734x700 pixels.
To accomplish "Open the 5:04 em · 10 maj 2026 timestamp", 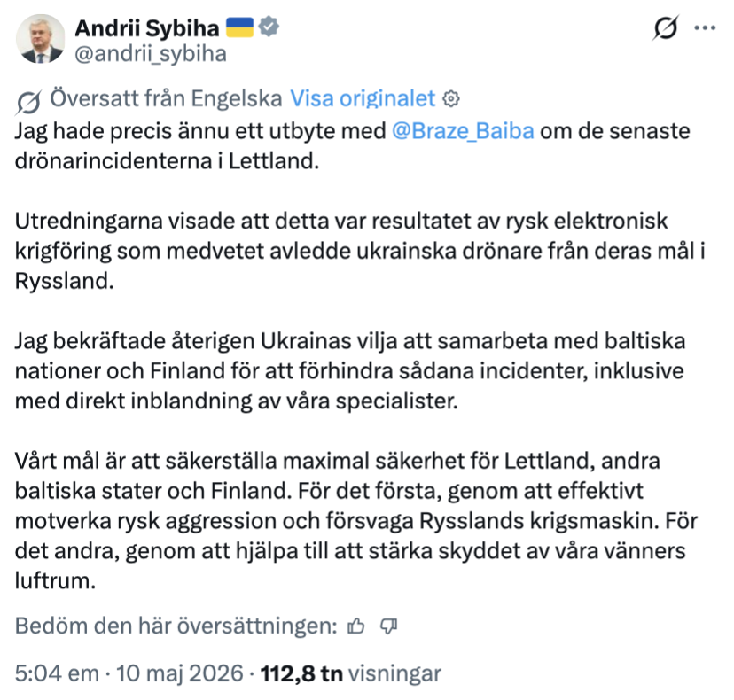I will coord(129,673).
